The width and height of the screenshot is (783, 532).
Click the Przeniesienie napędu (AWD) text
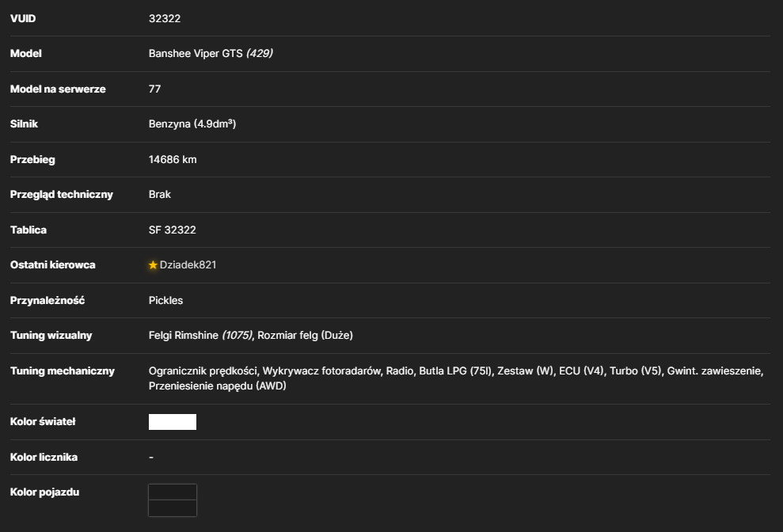pyautogui.click(x=217, y=386)
